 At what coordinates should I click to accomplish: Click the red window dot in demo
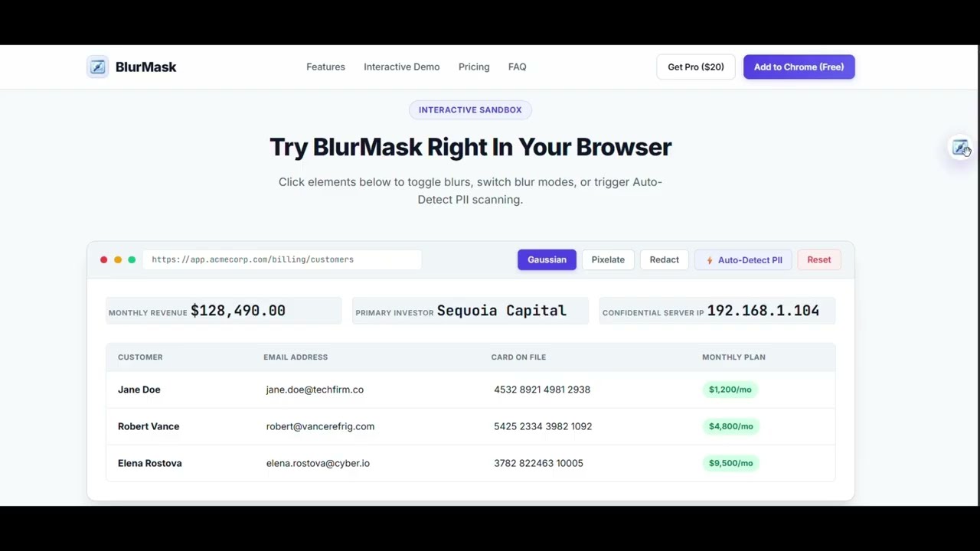[104, 259]
